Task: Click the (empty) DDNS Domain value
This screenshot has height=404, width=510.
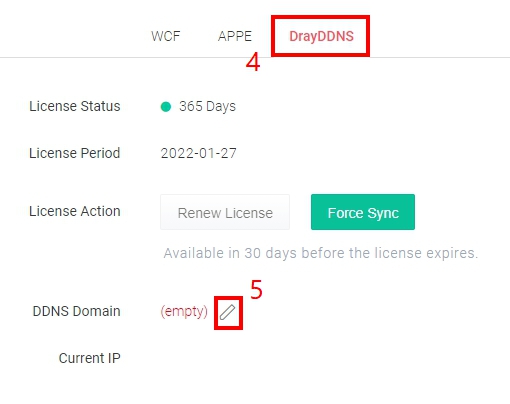Action: click(184, 311)
